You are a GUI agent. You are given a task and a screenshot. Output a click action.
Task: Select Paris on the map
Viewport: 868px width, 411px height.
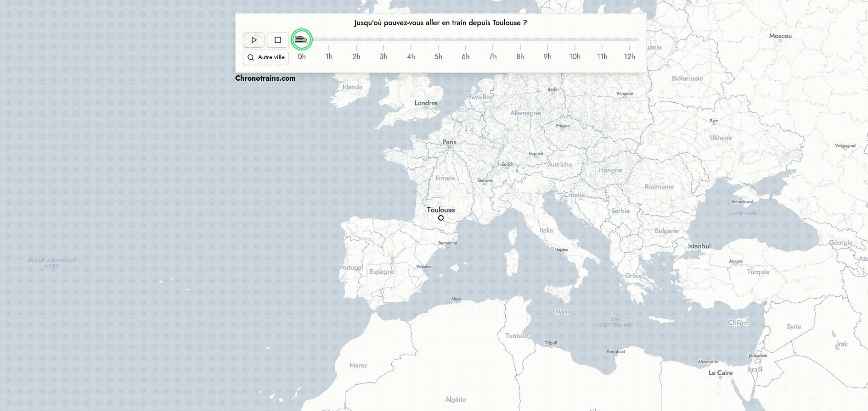(x=449, y=142)
